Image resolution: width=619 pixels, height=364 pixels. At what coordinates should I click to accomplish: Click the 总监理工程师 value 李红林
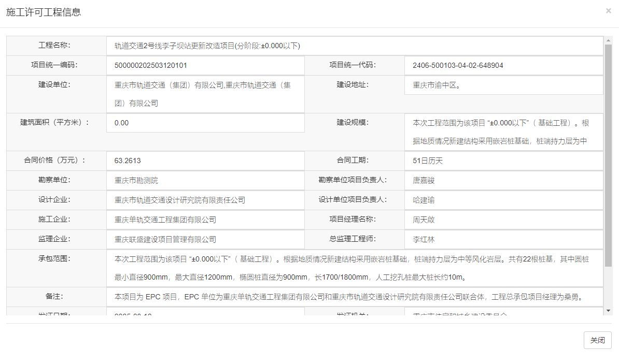pyautogui.click(x=424, y=239)
